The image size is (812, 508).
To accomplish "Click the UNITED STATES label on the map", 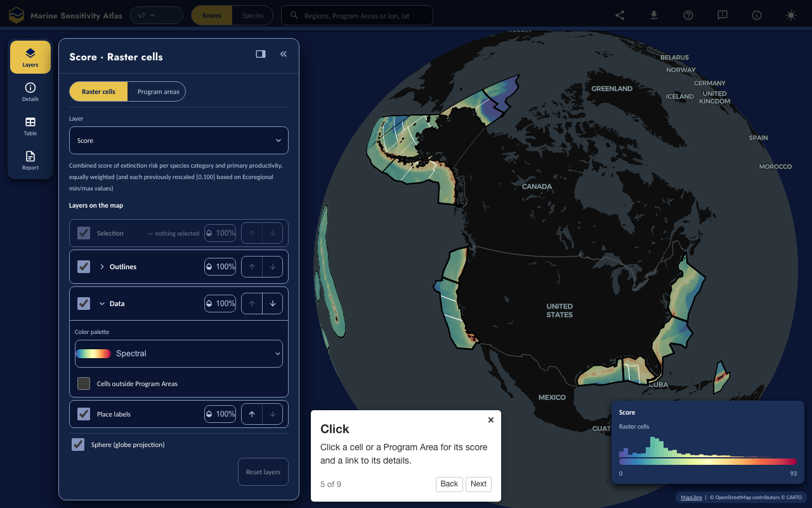I will tap(560, 311).
